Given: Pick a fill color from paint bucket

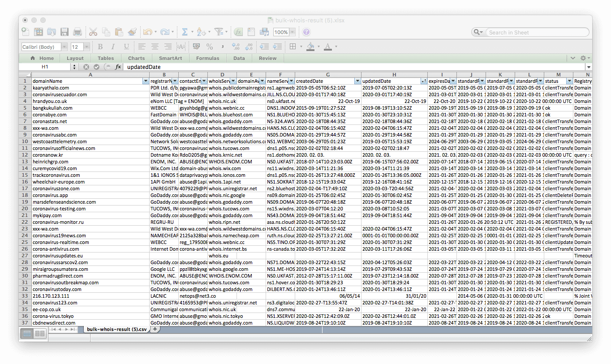Looking at the screenshot, I should [x=310, y=47].
